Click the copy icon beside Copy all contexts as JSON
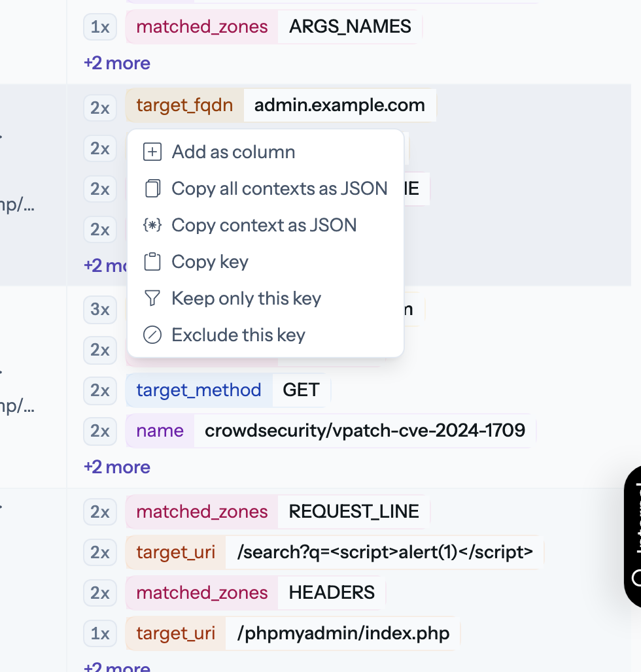 (152, 188)
